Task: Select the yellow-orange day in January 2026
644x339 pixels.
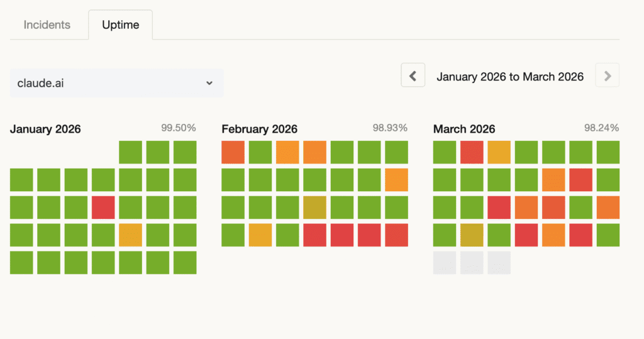Action: [x=130, y=235]
